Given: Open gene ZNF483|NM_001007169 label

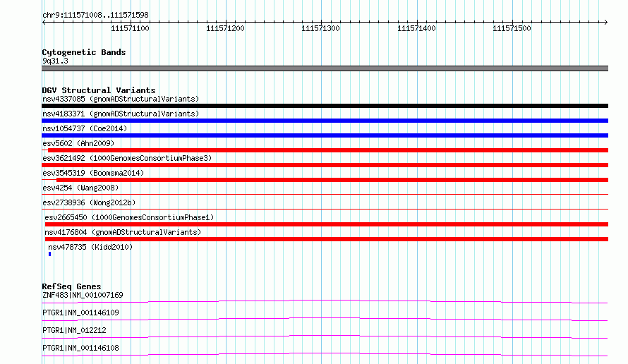Looking at the screenshot, I should 83,295.
